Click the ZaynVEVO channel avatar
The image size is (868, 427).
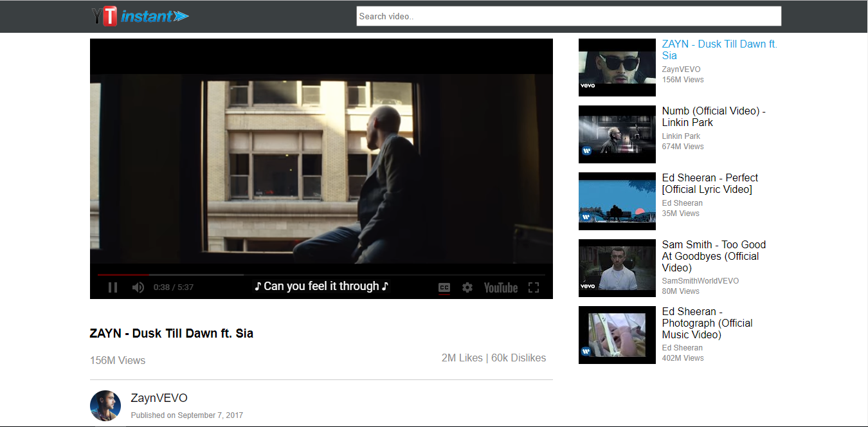105,406
